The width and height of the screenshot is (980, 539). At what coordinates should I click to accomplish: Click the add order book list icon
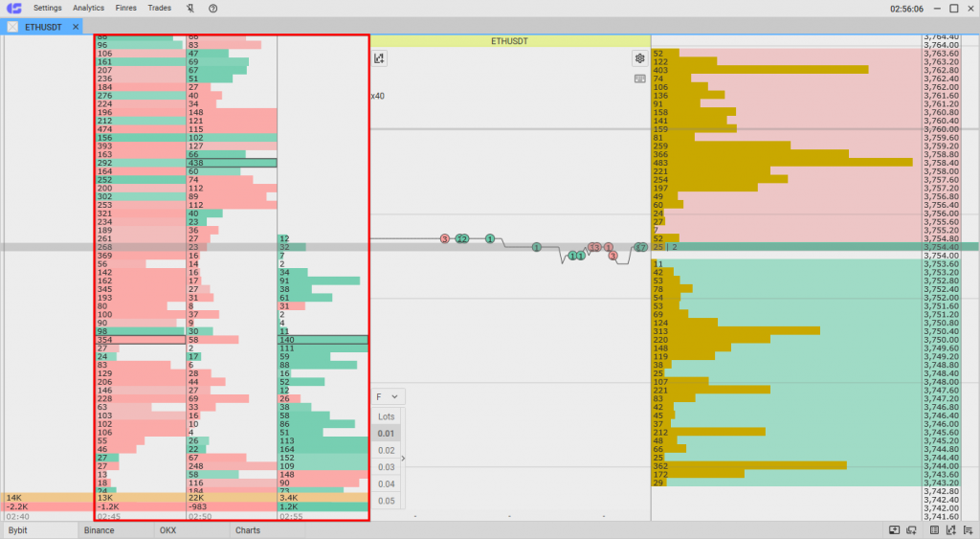point(969,530)
